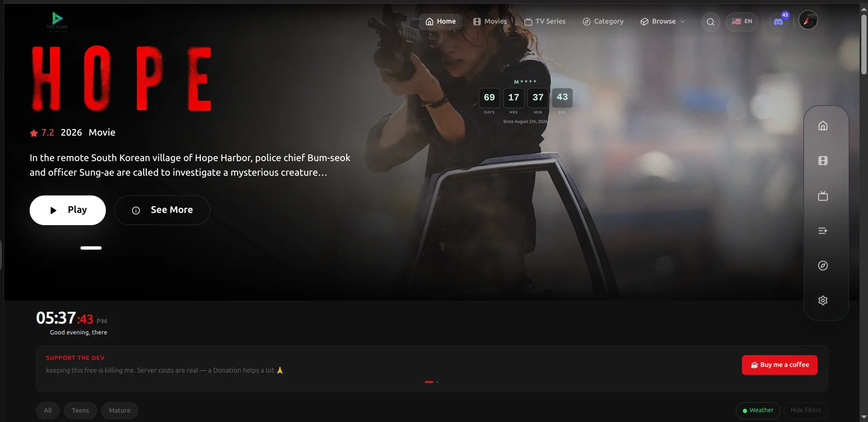Click the Hide filters toggle
Image resolution: width=868 pixels, height=422 pixels.
click(x=805, y=411)
